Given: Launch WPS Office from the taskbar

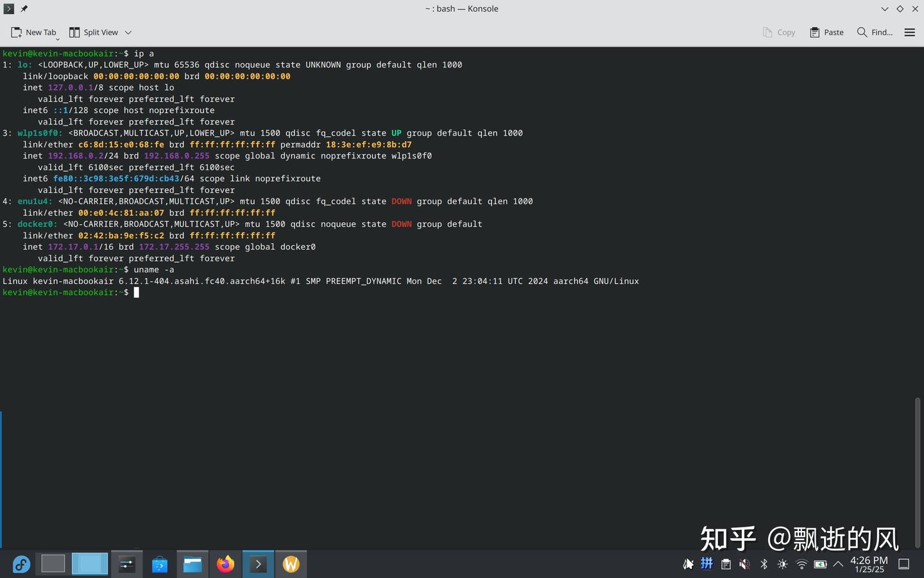Looking at the screenshot, I should pyautogui.click(x=291, y=564).
